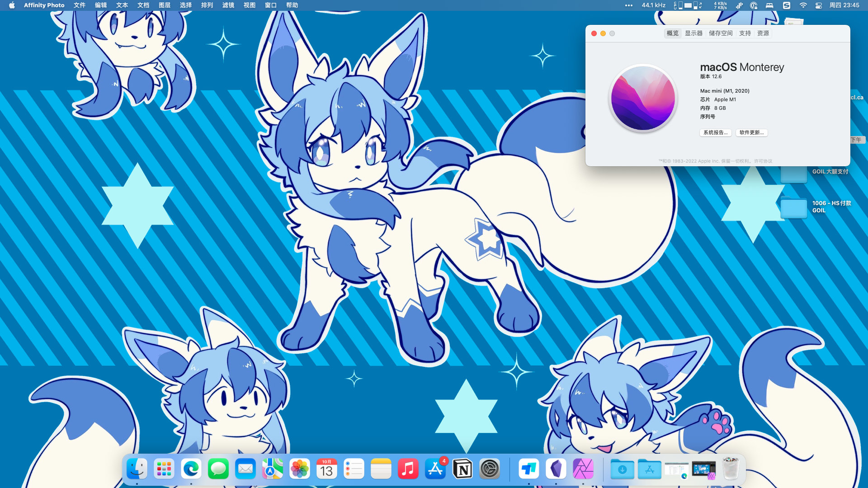Open Finder from the Dock
Viewport: 868px width, 488px height.
click(137, 469)
